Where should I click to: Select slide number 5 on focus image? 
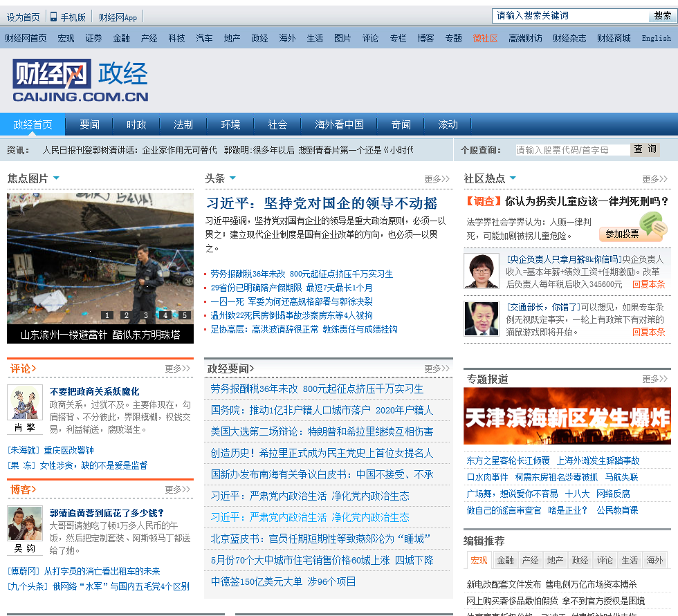coord(185,315)
